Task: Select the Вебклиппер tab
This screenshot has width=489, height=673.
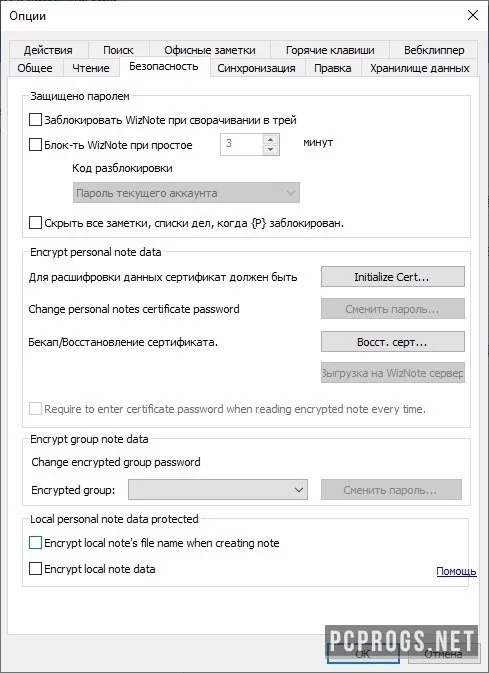Action: (434, 50)
